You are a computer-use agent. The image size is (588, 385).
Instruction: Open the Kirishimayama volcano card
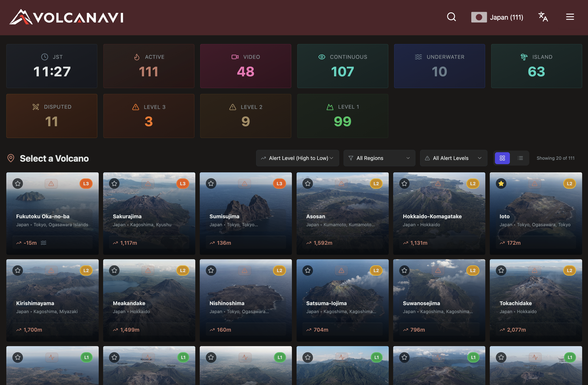point(52,300)
